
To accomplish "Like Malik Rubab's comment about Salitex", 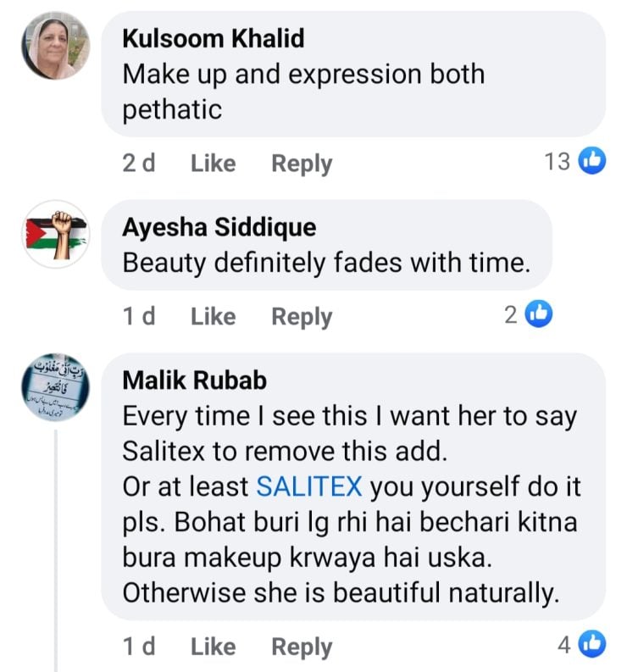I will click(213, 647).
